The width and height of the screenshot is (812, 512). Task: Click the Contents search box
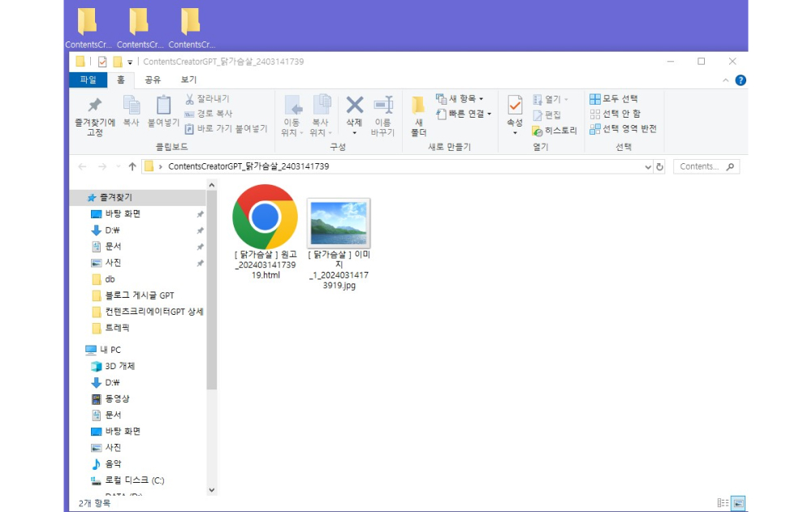(x=706, y=166)
